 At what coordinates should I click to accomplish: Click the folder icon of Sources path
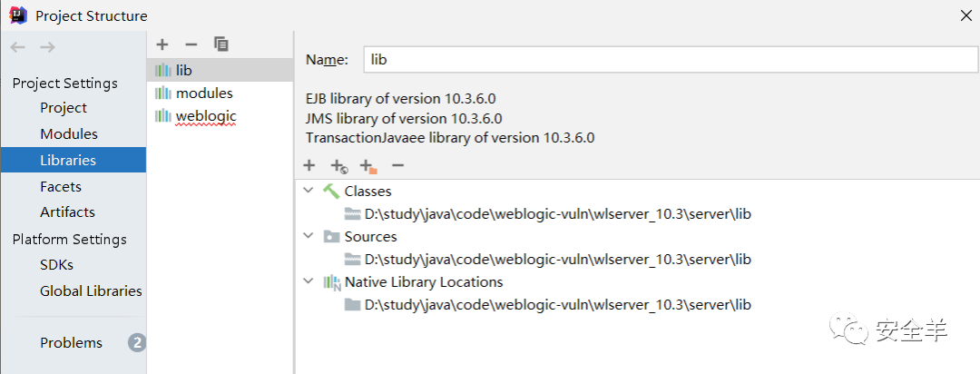(352, 259)
